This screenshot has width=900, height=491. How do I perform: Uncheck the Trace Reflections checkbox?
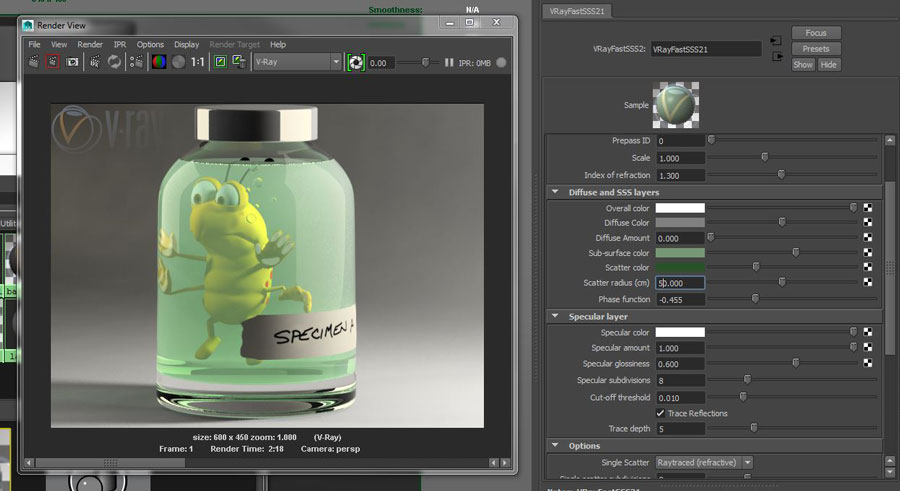tap(661, 413)
